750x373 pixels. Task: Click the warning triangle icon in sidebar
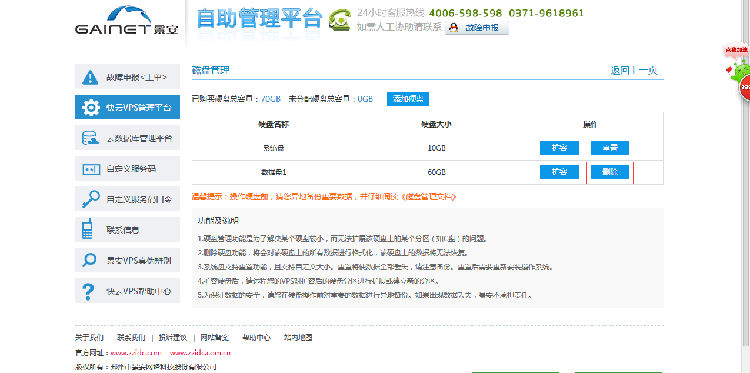tap(90, 77)
